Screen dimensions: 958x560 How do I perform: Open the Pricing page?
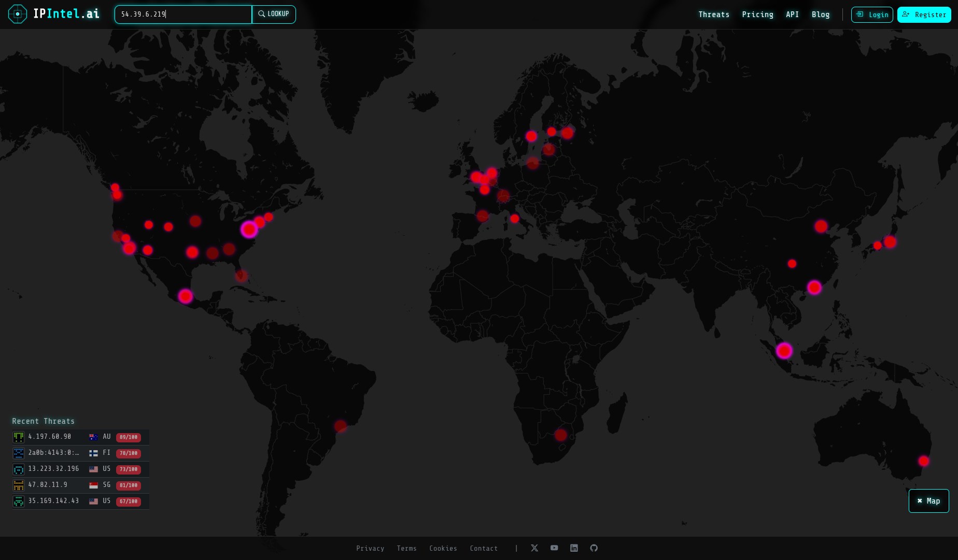[x=757, y=15]
